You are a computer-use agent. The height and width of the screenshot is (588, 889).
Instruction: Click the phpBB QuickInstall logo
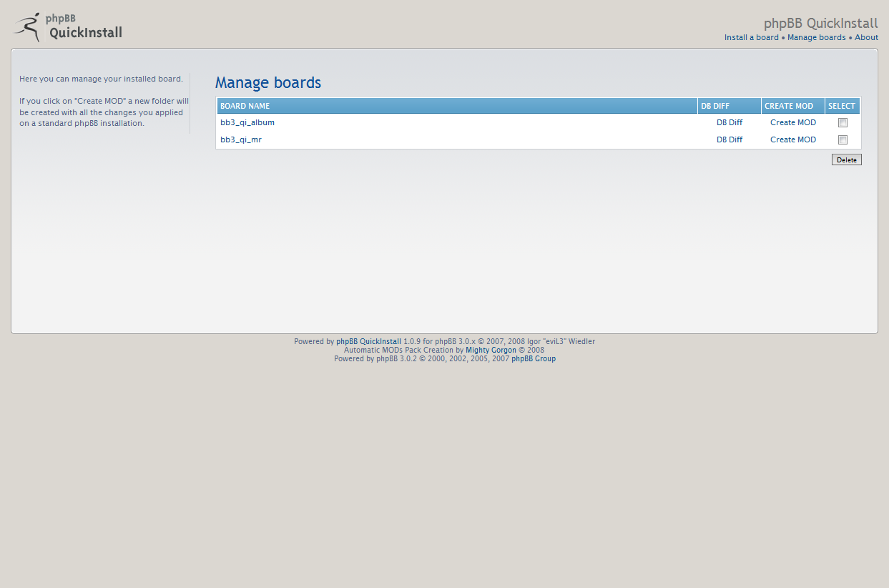67,27
